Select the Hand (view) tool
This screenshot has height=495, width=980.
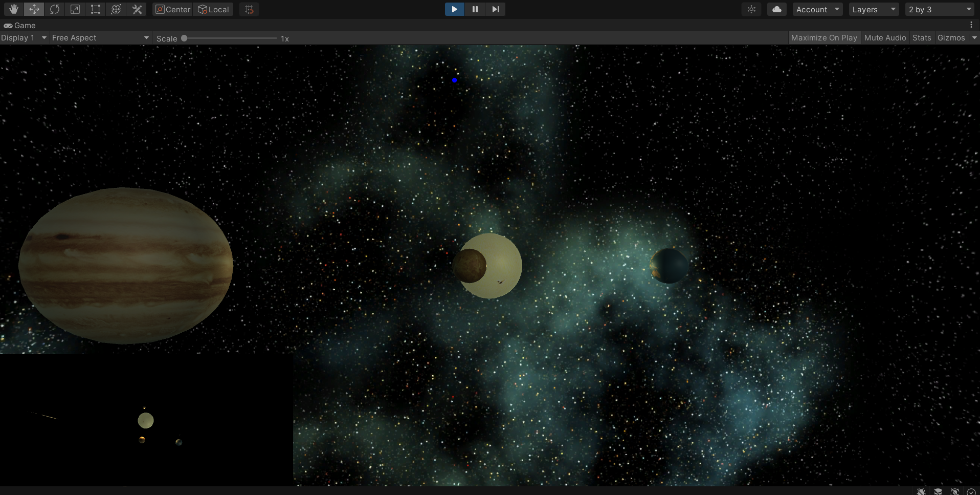tap(13, 9)
